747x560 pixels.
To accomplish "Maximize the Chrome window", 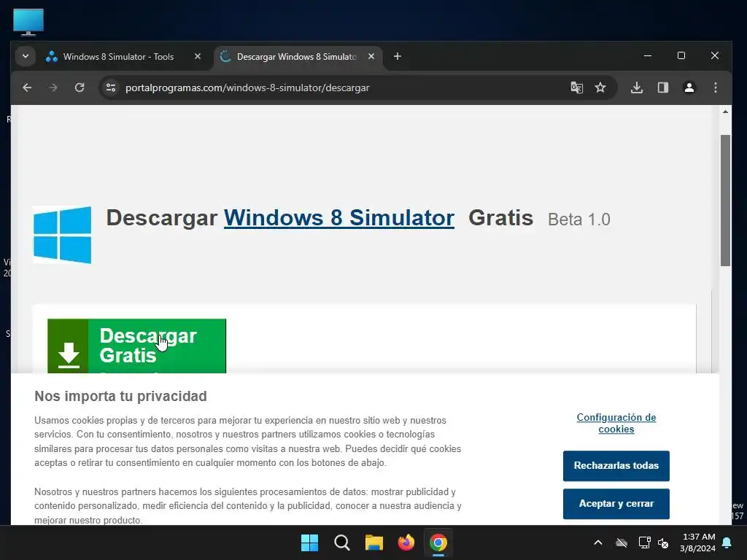I will [x=681, y=55].
